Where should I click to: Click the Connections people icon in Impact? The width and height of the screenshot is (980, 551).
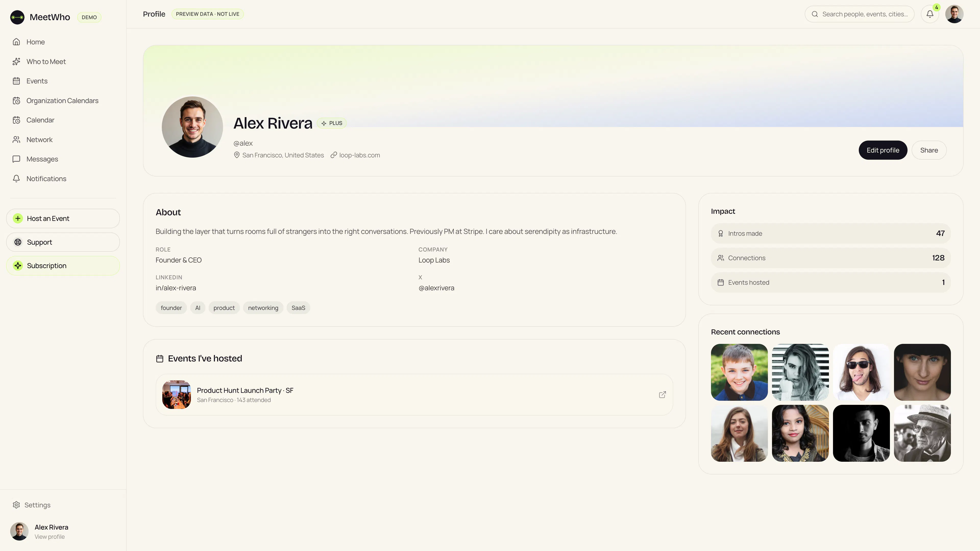coord(720,258)
